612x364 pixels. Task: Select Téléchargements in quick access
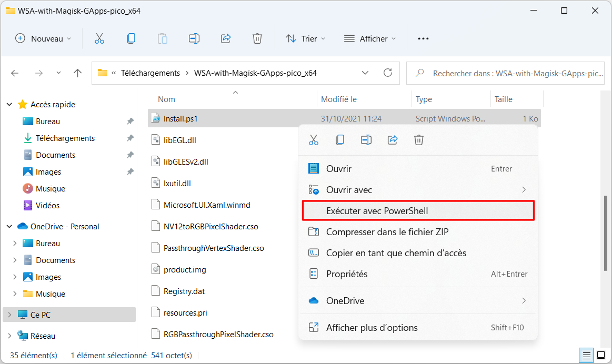coord(65,138)
